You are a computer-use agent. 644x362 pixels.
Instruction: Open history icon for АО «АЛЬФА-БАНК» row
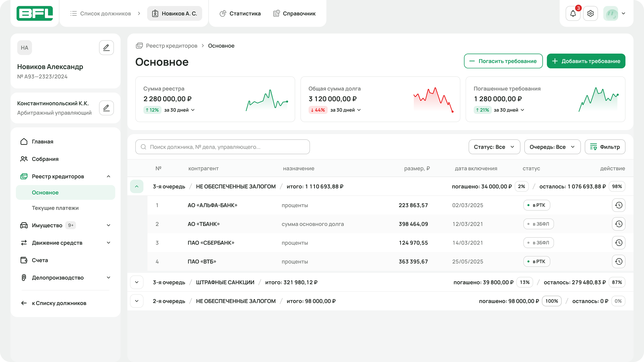click(619, 205)
